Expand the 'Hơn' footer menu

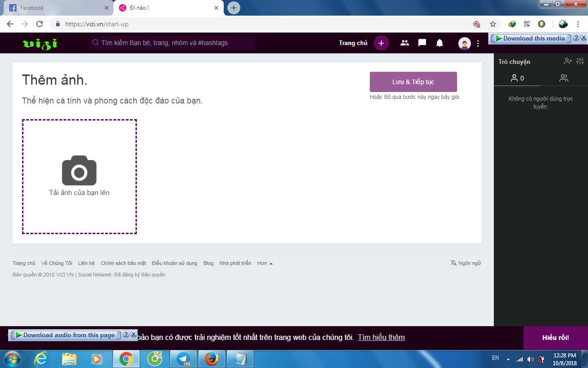[x=265, y=263]
